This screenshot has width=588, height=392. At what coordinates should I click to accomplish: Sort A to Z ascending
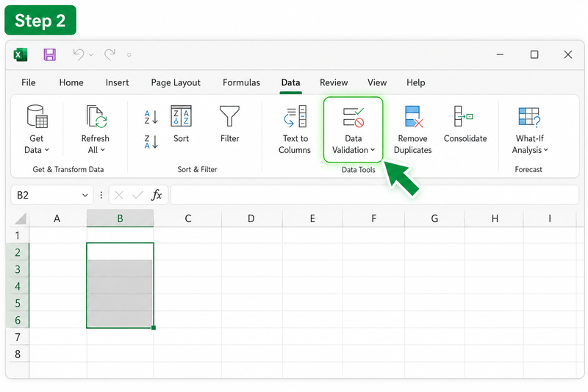(151, 117)
